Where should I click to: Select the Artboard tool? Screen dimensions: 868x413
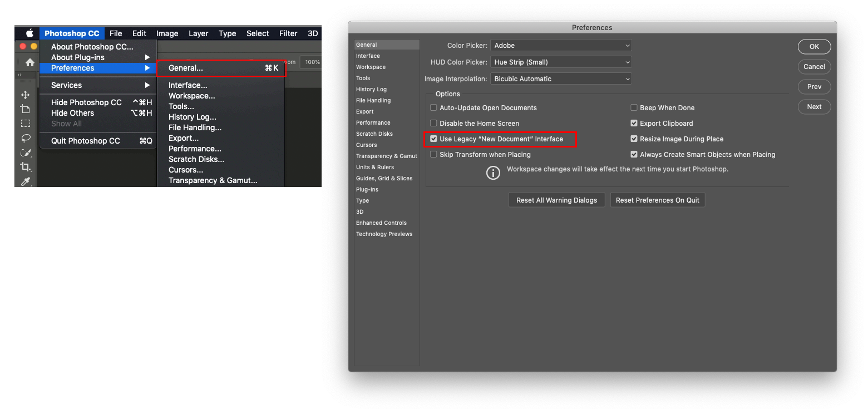pyautogui.click(x=25, y=109)
